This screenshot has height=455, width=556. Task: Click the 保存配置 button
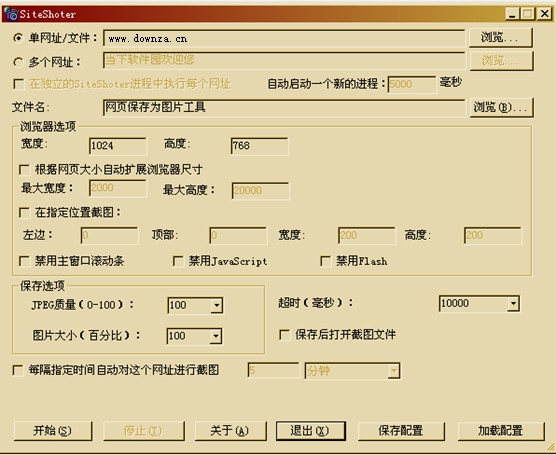tap(401, 431)
